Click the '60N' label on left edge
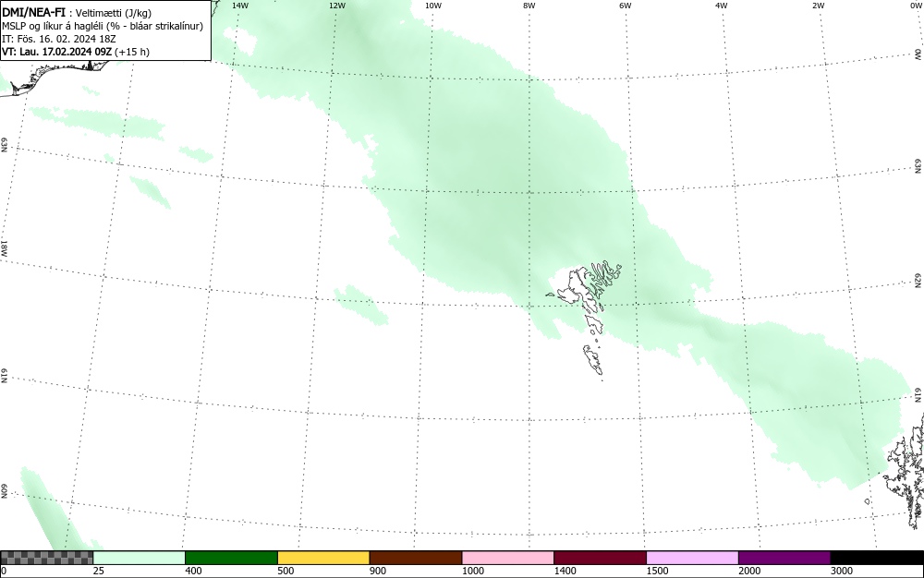The height and width of the screenshot is (578, 924). 4,491
